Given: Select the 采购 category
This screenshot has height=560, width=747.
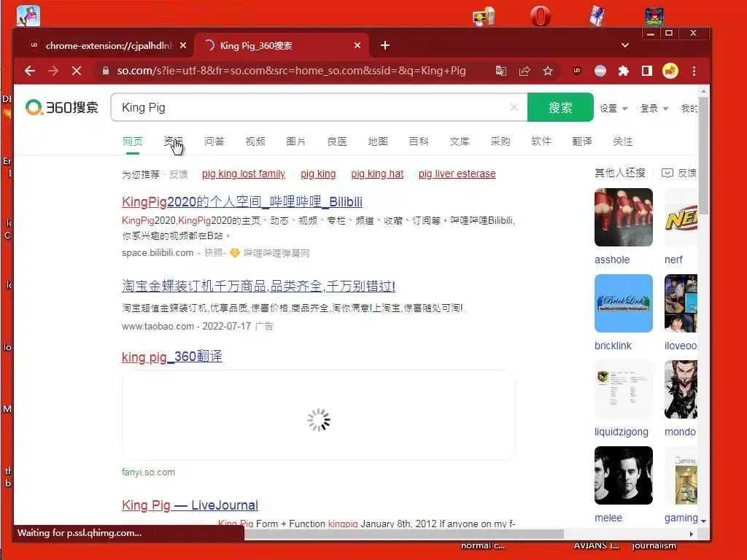Looking at the screenshot, I should 500,141.
